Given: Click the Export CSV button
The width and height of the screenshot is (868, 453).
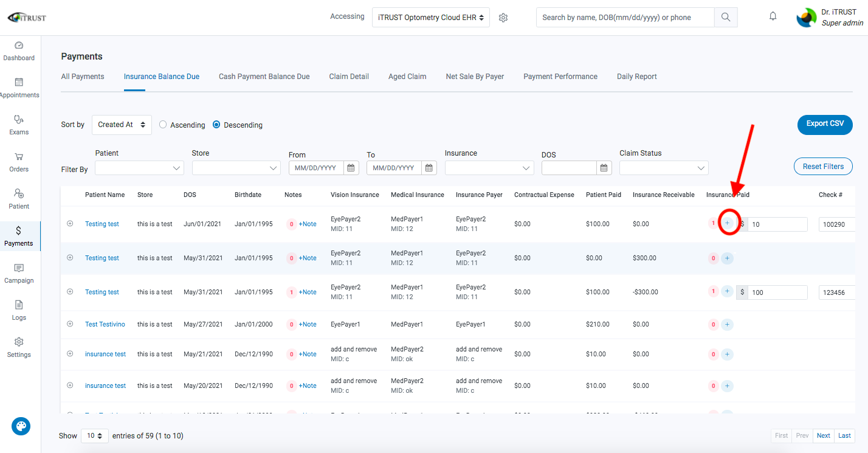Looking at the screenshot, I should coord(824,125).
